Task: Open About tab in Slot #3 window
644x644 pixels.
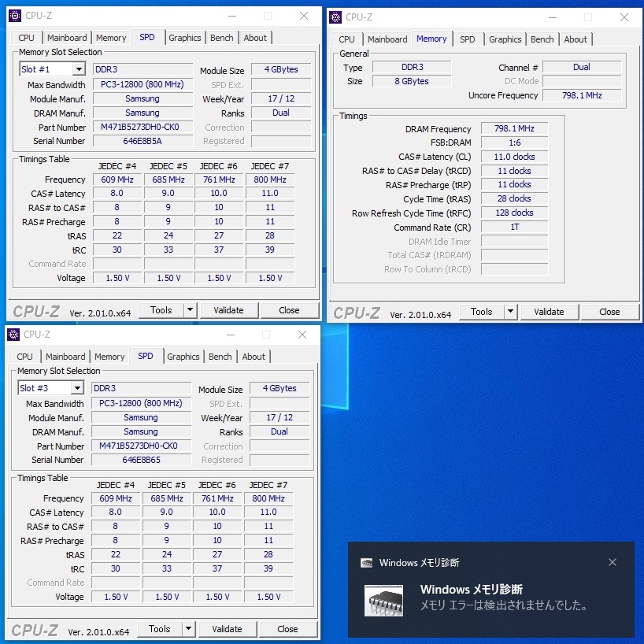Action: tap(254, 357)
